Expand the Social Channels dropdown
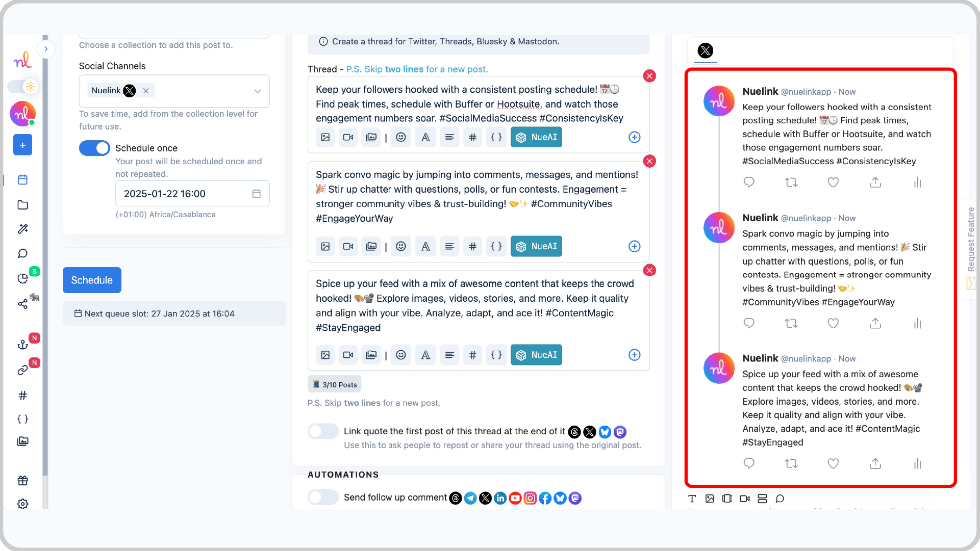The width and height of the screenshot is (980, 551). 258,91
